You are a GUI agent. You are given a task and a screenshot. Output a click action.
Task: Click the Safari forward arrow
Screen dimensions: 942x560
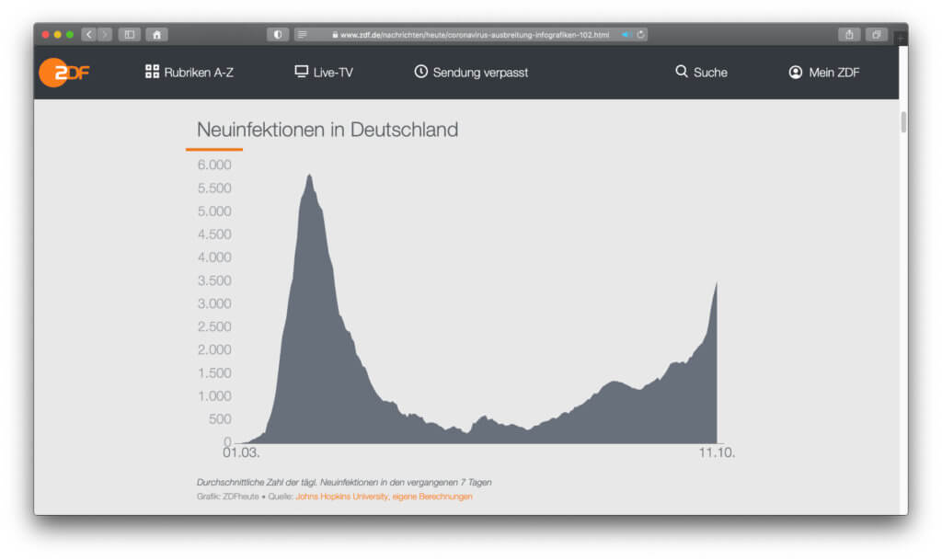pyautogui.click(x=104, y=35)
